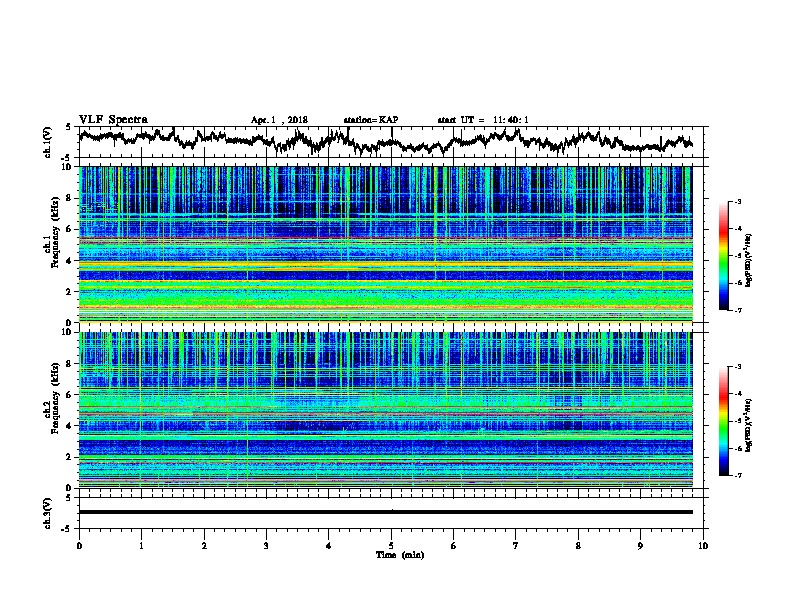Click the "9" tick label on the time axis

[640, 546]
